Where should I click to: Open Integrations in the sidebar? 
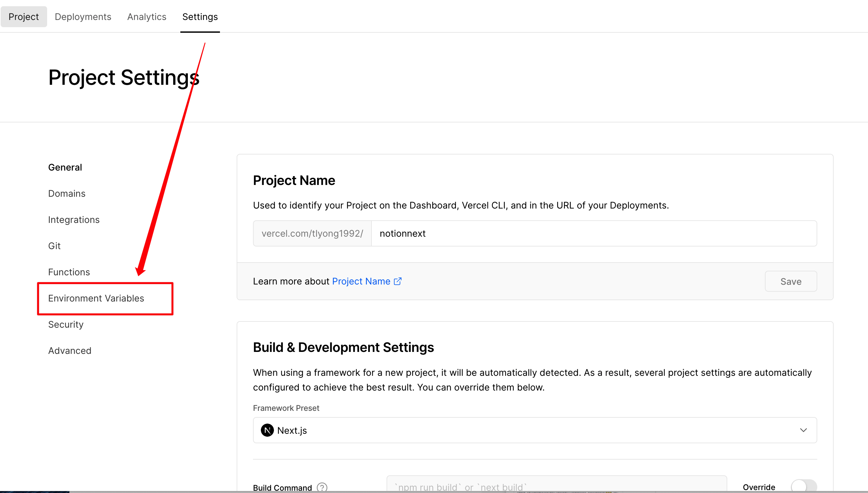pyautogui.click(x=74, y=220)
